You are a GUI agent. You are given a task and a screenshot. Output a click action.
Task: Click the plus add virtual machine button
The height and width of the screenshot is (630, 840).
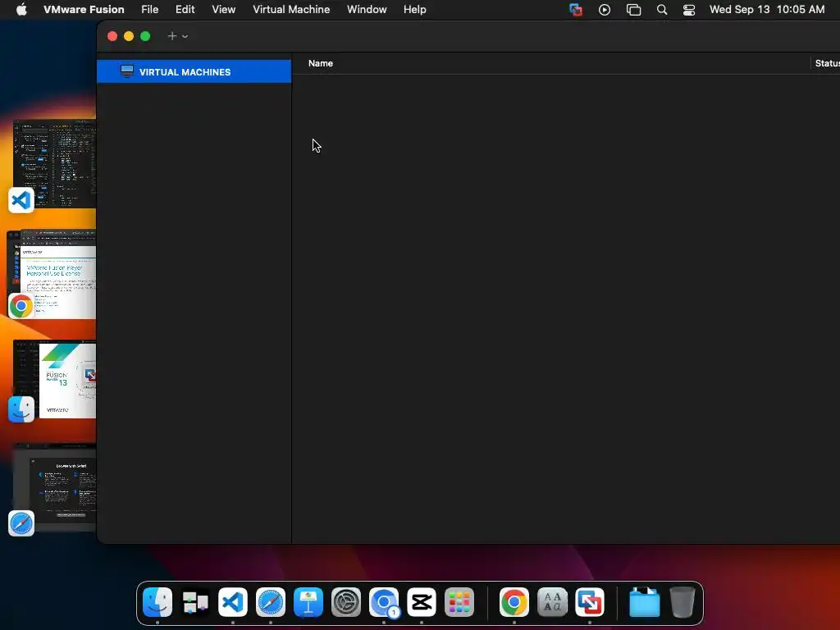click(x=172, y=36)
